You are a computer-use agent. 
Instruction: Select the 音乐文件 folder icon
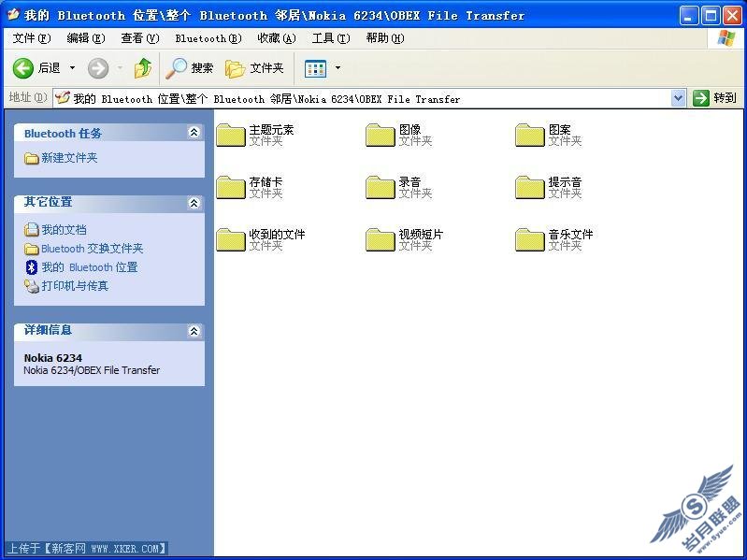(530, 240)
